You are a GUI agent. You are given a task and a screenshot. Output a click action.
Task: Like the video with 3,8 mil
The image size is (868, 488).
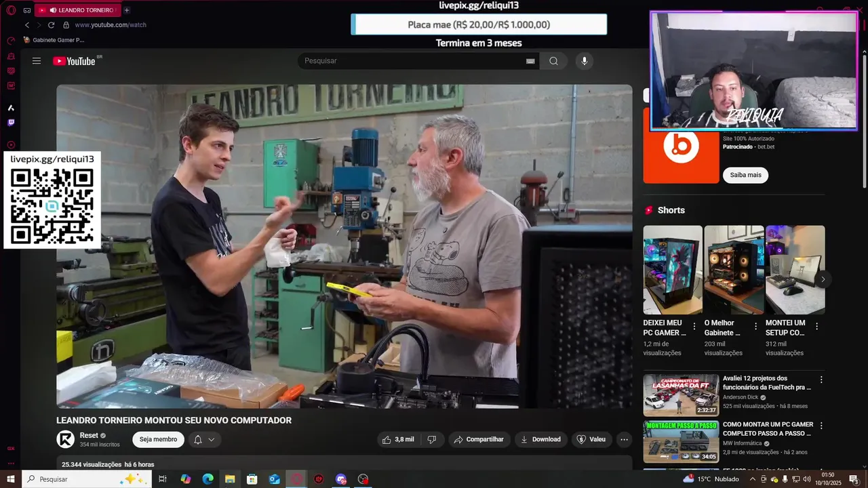(x=398, y=439)
